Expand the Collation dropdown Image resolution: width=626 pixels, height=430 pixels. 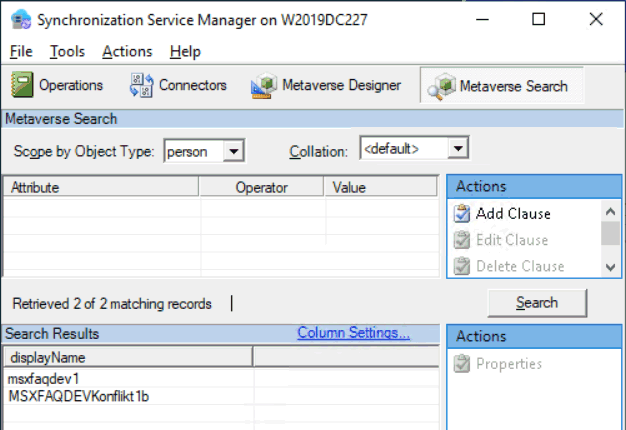pyautogui.click(x=457, y=149)
